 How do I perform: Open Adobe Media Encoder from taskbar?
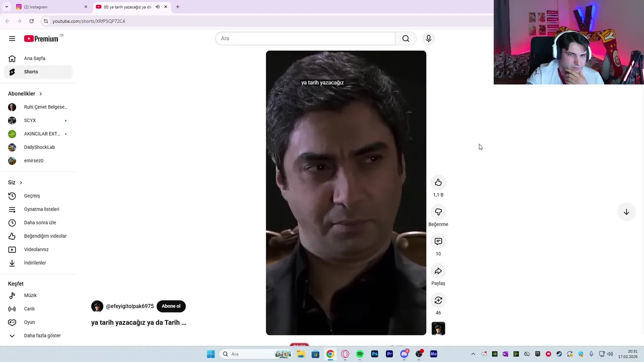coord(434,354)
